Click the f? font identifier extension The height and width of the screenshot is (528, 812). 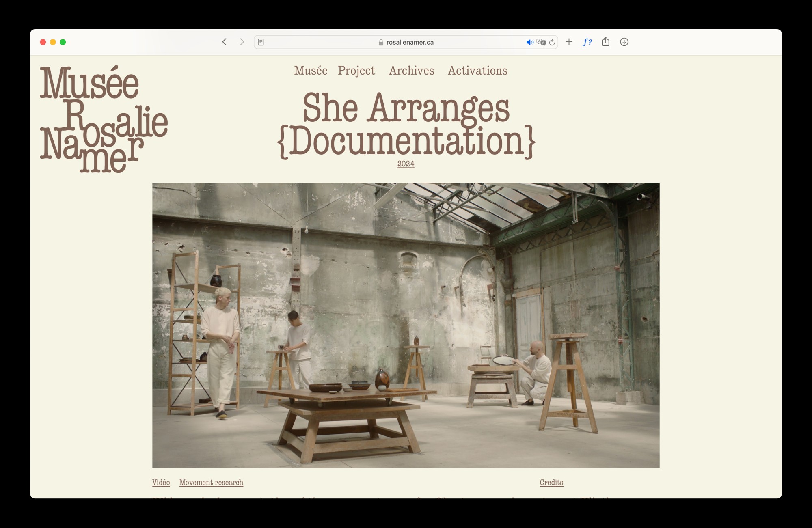pyautogui.click(x=587, y=42)
